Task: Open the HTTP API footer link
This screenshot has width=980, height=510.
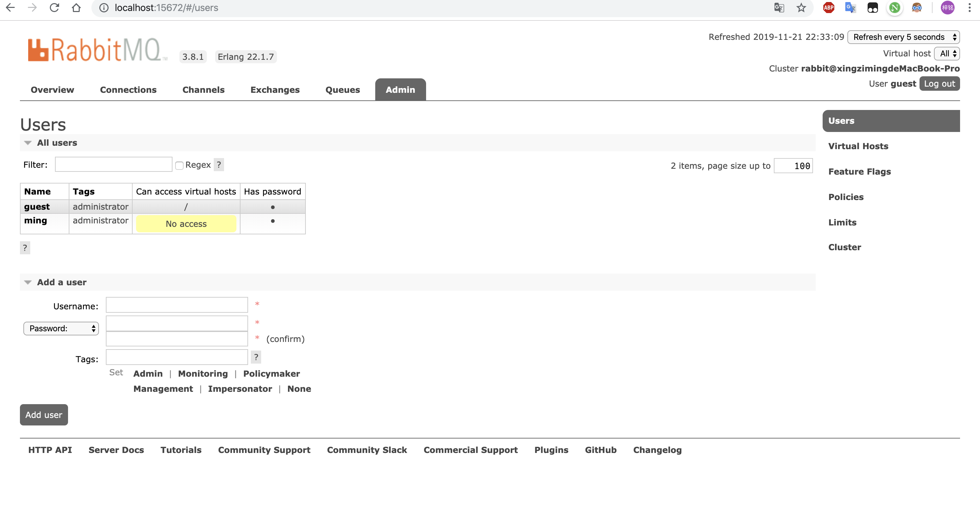Action: tap(50, 450)
